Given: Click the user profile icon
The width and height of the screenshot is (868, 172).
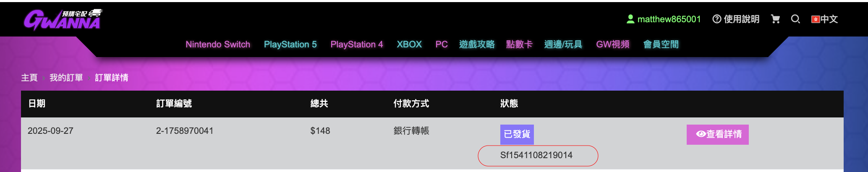Looking at the screenshot, I should (630, 19).
